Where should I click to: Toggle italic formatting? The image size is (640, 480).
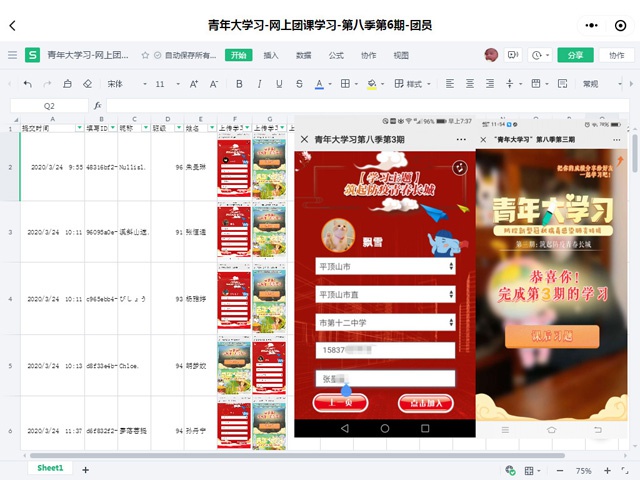[x=259, y=84]
